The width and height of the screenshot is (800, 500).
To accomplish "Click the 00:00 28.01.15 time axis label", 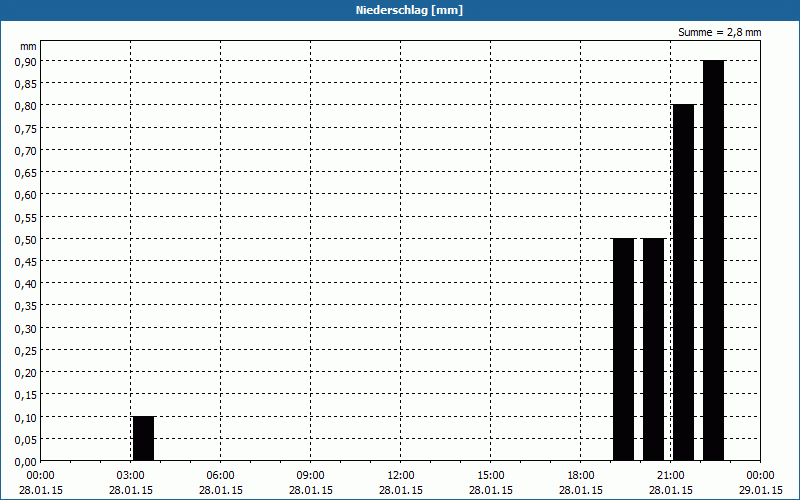I will (41, 482).
